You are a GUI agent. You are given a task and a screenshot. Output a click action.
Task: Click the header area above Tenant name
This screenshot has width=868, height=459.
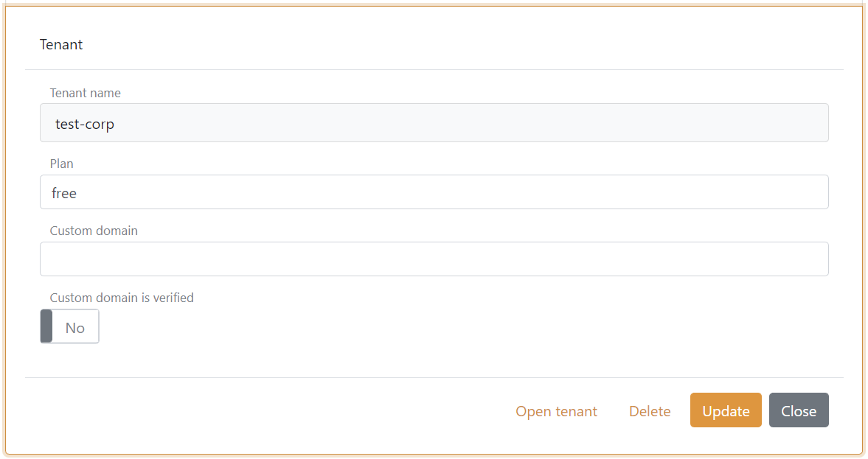pyautogui.click(x=434, y=68)
